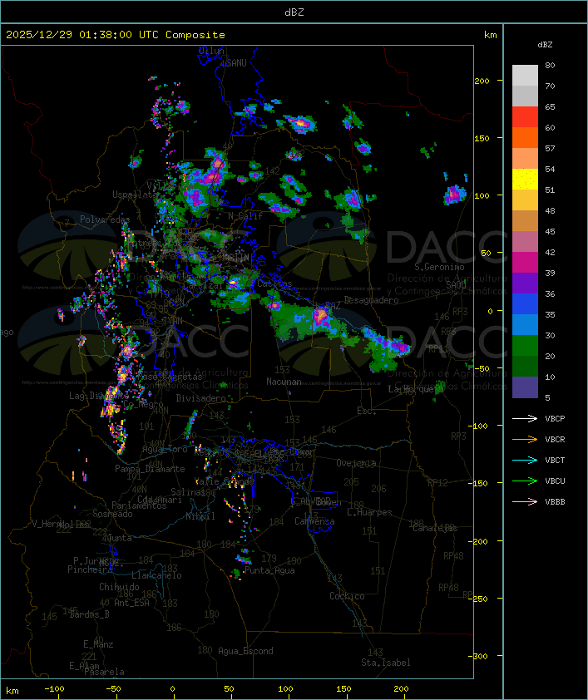588x700 pixels.
Task: Click the VBCT legend label
Action: click(x=555, y=461)
